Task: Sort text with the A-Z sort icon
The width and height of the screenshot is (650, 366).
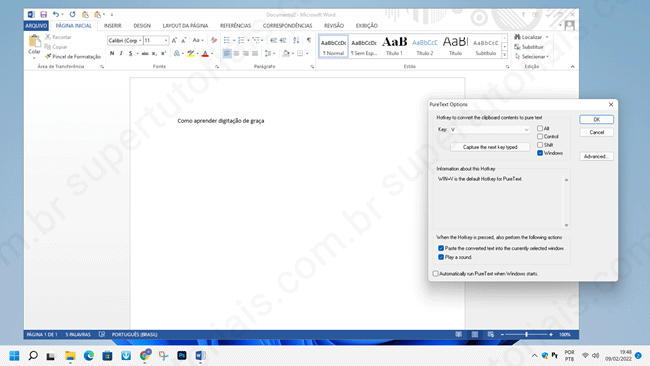Action: pos(296,40)
